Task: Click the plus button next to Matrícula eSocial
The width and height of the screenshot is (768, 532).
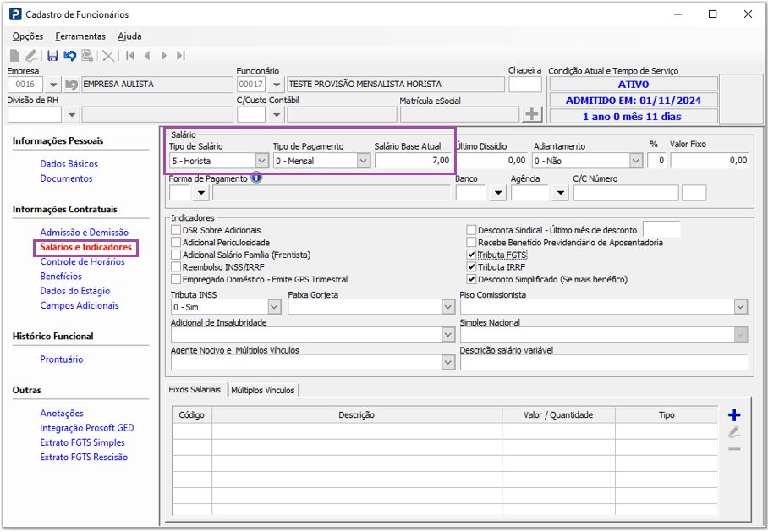Action: (532, 114)
